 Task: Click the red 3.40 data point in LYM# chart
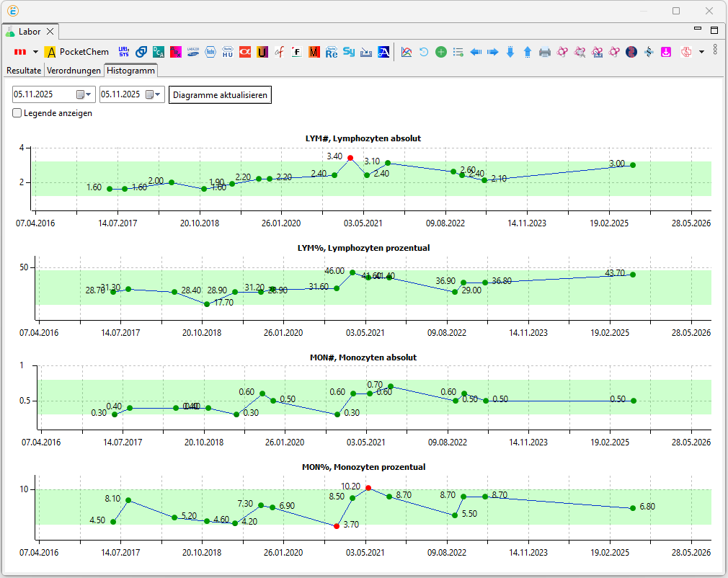(350, 158)
